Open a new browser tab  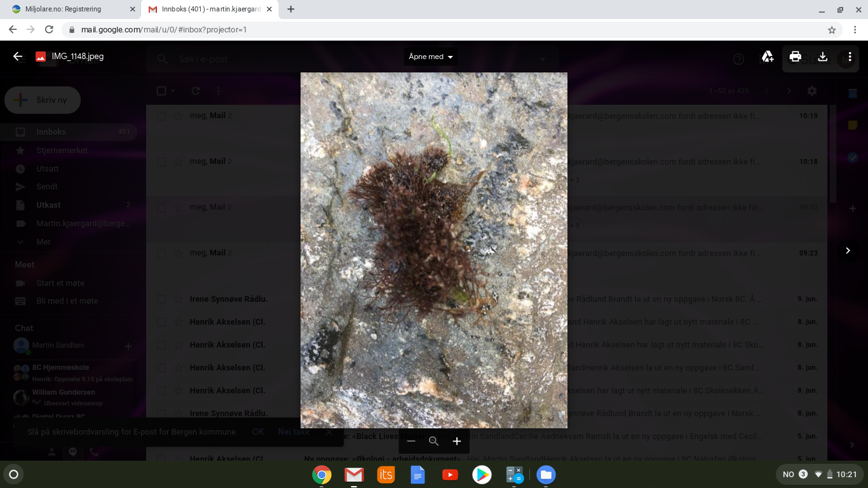[291, 10]
